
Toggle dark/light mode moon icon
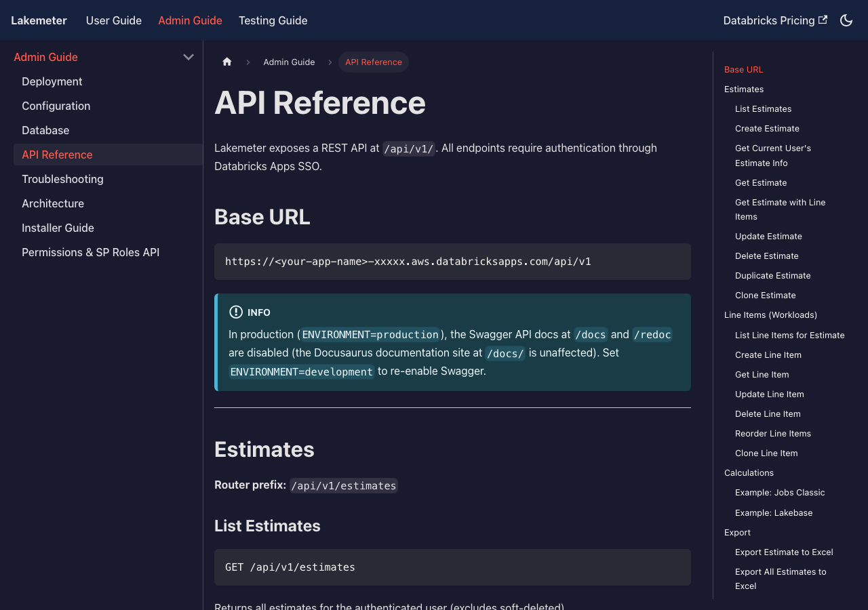(x=846, y=20)
